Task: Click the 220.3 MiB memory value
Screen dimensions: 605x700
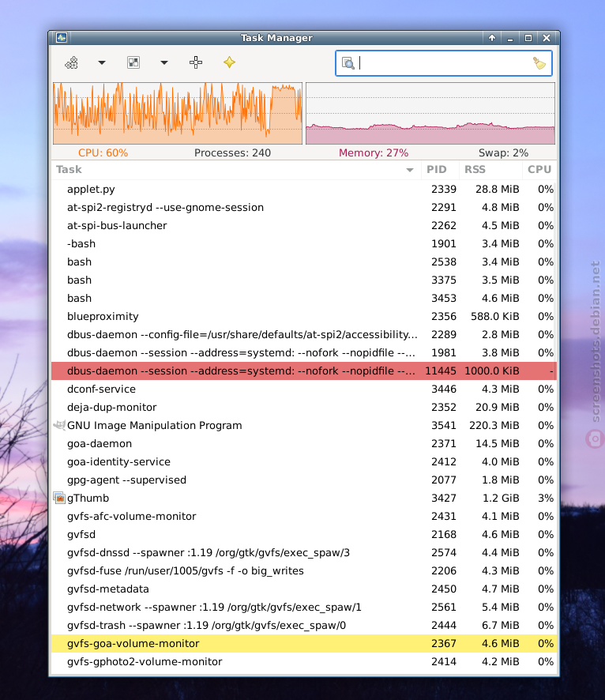Action: (x=494, y=425)
